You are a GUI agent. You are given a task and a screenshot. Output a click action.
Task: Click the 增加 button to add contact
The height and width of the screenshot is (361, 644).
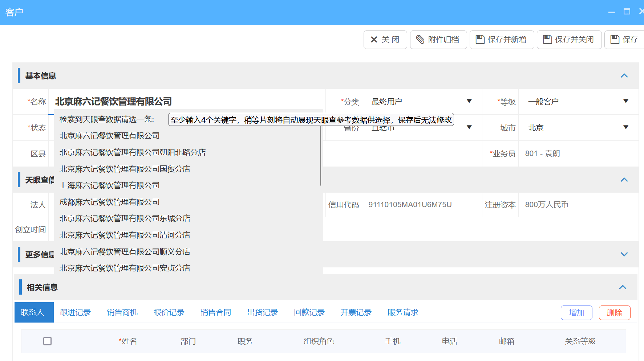click(x=576, y=312)
